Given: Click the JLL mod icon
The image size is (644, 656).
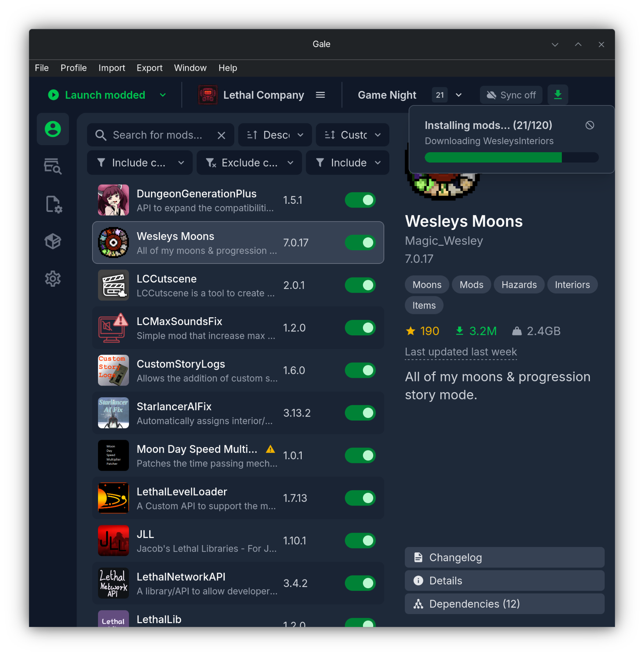Looking at the screenshot, I should (113, 541).
